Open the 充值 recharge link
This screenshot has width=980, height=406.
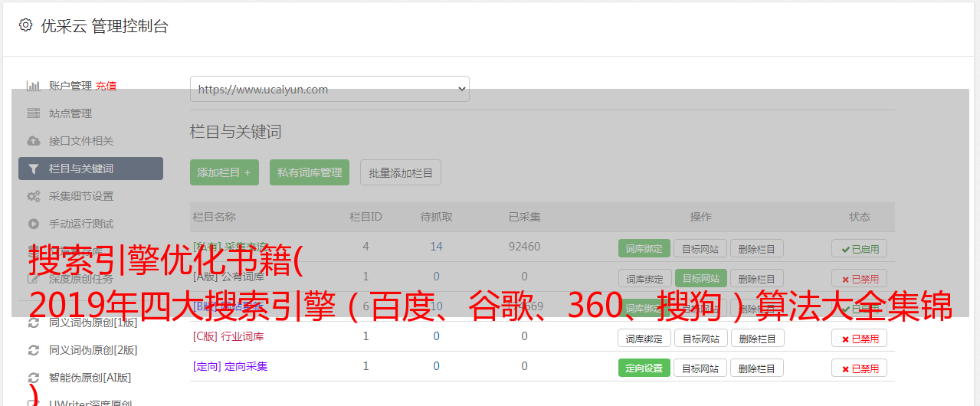tap(106, 86)
